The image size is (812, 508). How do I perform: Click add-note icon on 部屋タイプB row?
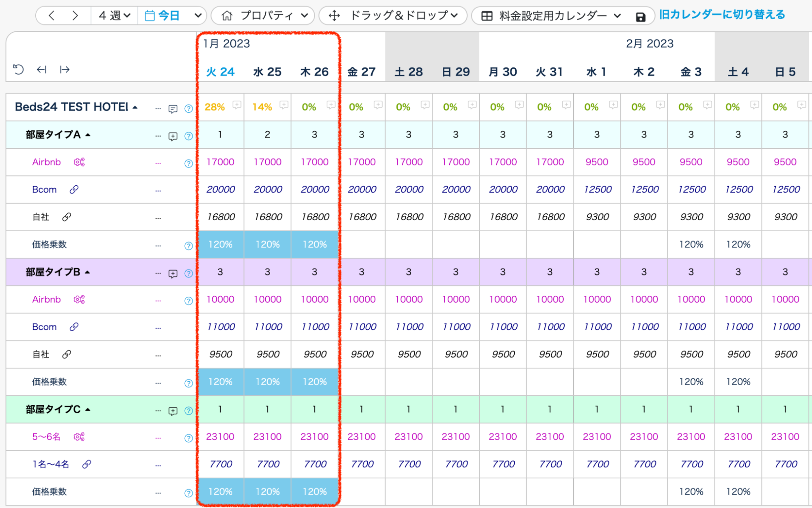173,274
